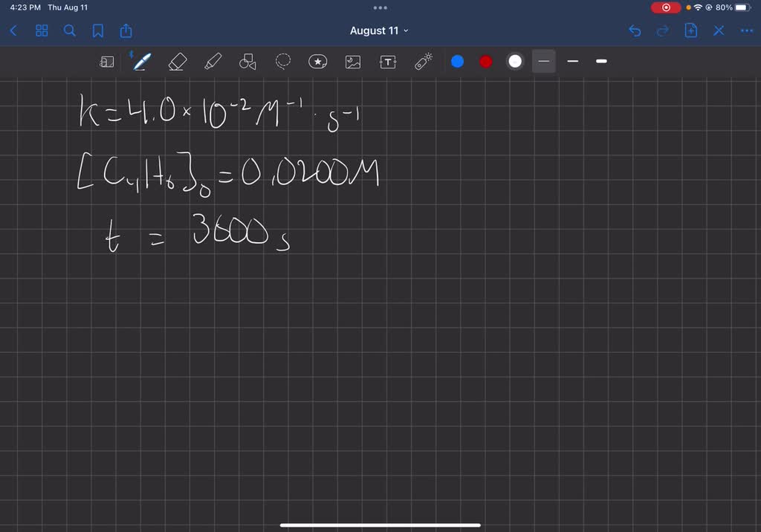Open the page thumbnails grid view
761x532 pixels.
click(42, 30)
